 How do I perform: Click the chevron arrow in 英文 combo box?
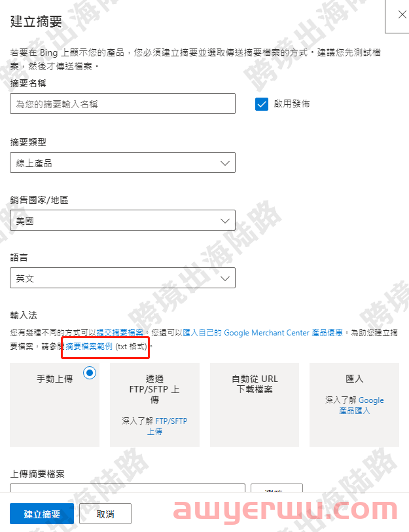pos(225,278)
